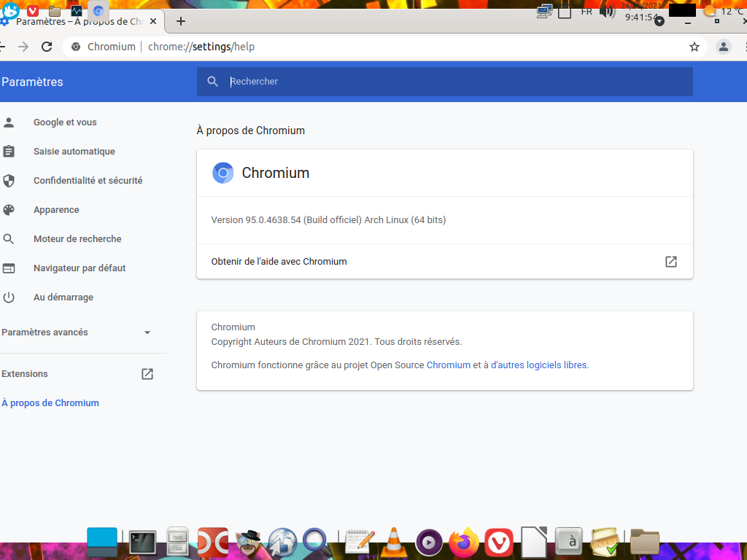Viewport: 747px width, 560px height.
Task: Click the FR keyboard layout indicator
Action: pyautogui.click(x=587, y=11)
